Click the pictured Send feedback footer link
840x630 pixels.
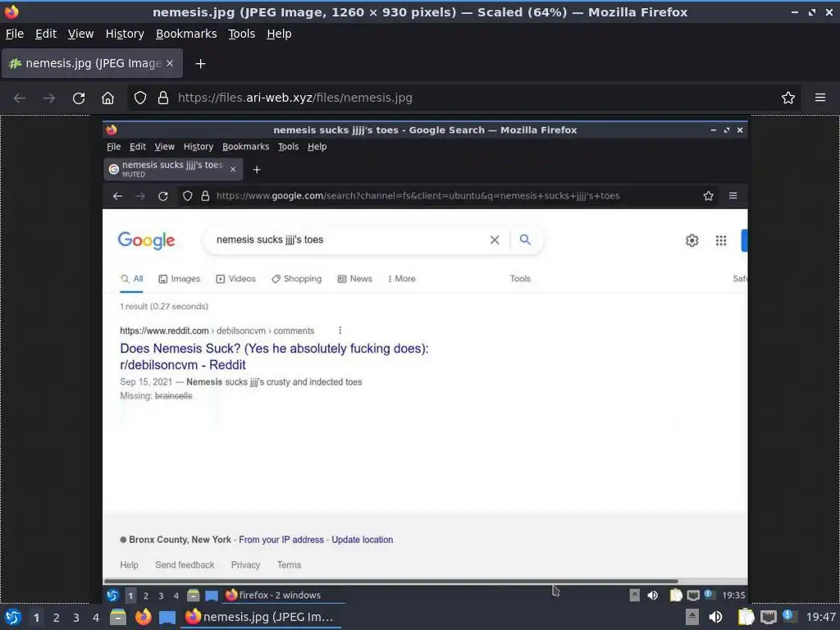185,565
